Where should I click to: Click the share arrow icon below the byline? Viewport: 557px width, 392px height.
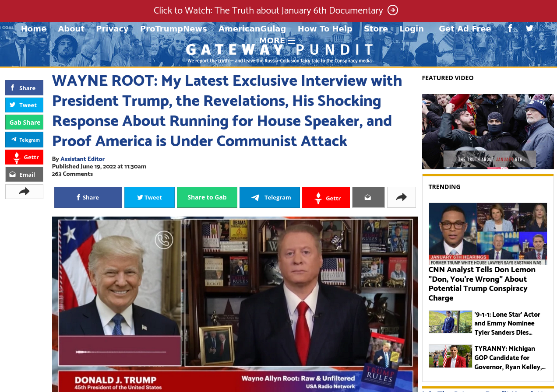(402, 197)
